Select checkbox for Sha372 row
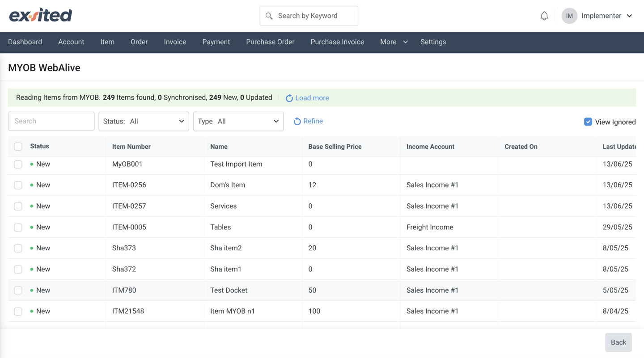644x358 pixels. click(x=18, y=269)
